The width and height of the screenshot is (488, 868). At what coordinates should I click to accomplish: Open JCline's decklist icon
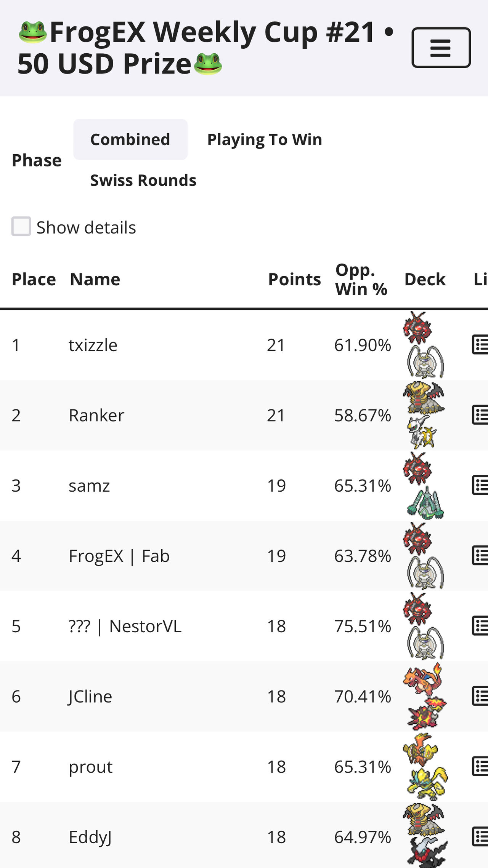[x=480, y=696]
